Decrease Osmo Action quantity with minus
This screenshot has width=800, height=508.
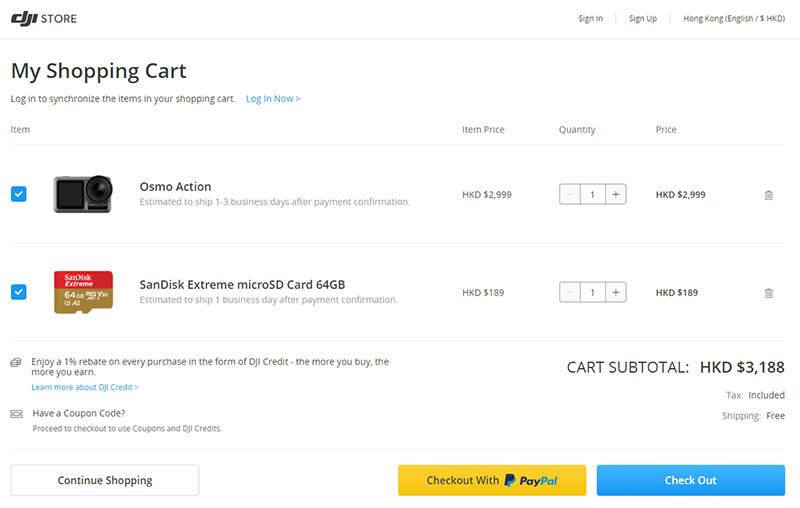569,194
